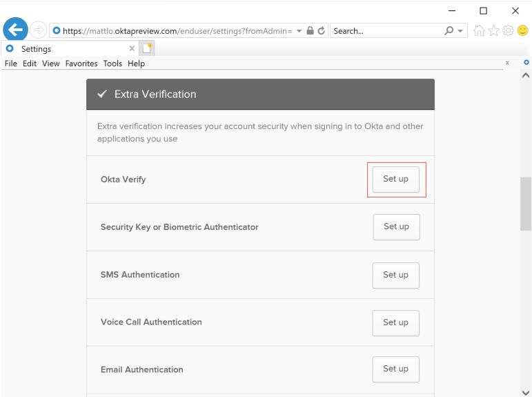Expand the search provider dropdown arrow
The height and width of the screenshot is (397, 532).
tap(461, 31)
